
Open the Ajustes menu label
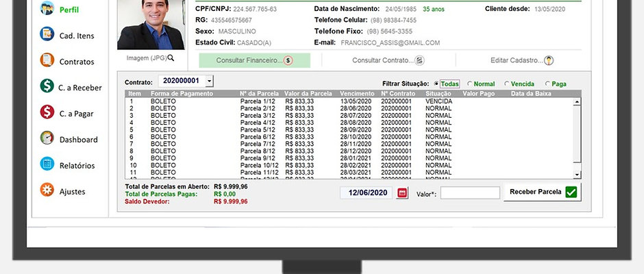pyautogui.click(x=73, y=192)
